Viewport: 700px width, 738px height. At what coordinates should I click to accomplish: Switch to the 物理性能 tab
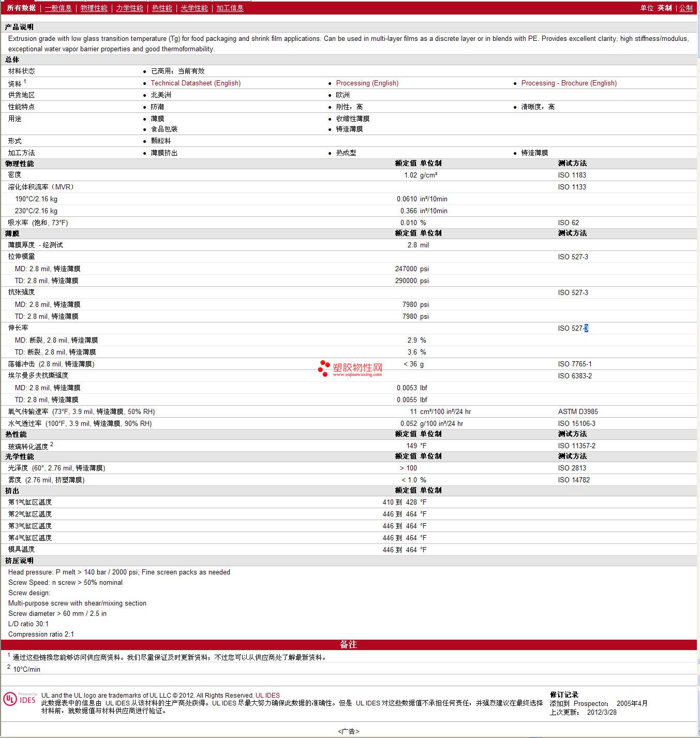(94, 8)
